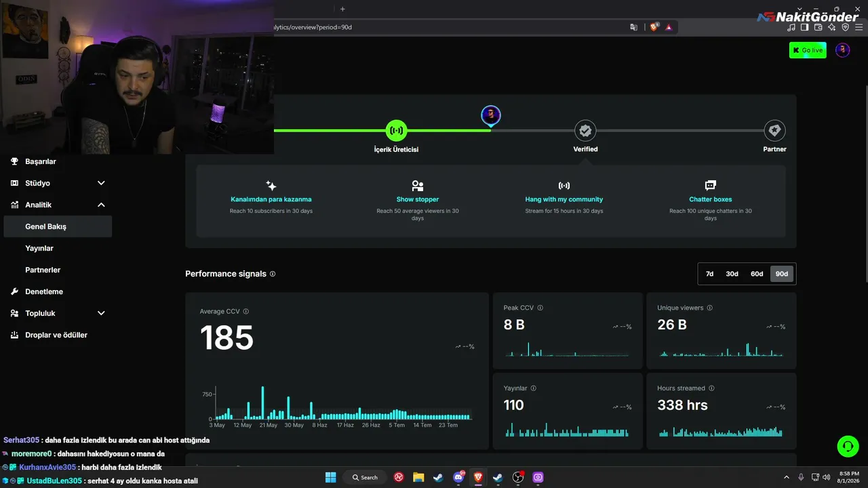Click sparkle icon above Kanalımdan para kazanma
The height and width of the screenshot is (488, 868).
coord(271,185)
